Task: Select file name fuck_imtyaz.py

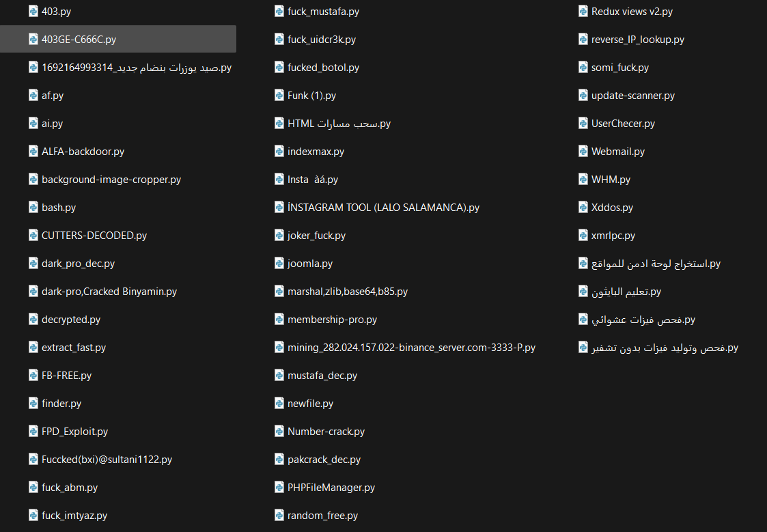Action: (x=74, y=516)
